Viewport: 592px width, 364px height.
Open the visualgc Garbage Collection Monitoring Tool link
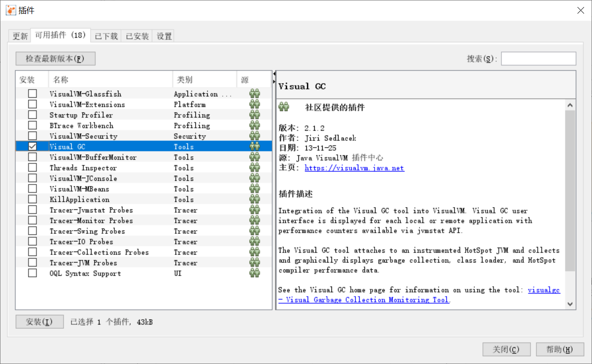coord(419,295)
